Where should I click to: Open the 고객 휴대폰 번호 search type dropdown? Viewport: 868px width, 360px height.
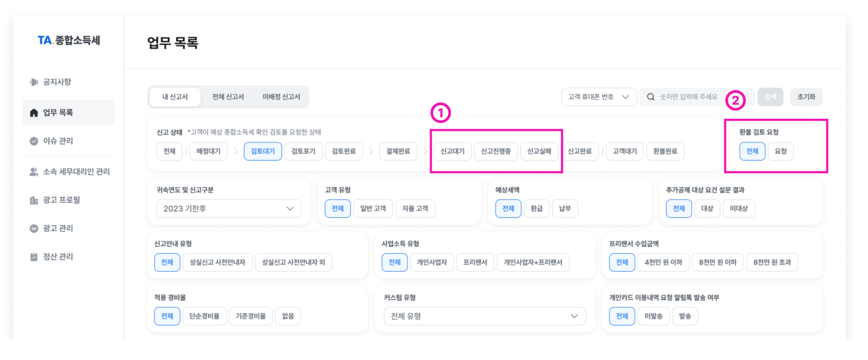598,97
